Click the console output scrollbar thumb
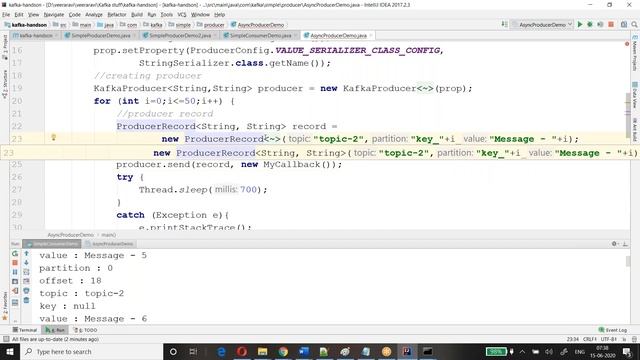This screenshot has height=360, width=640. 628,261
